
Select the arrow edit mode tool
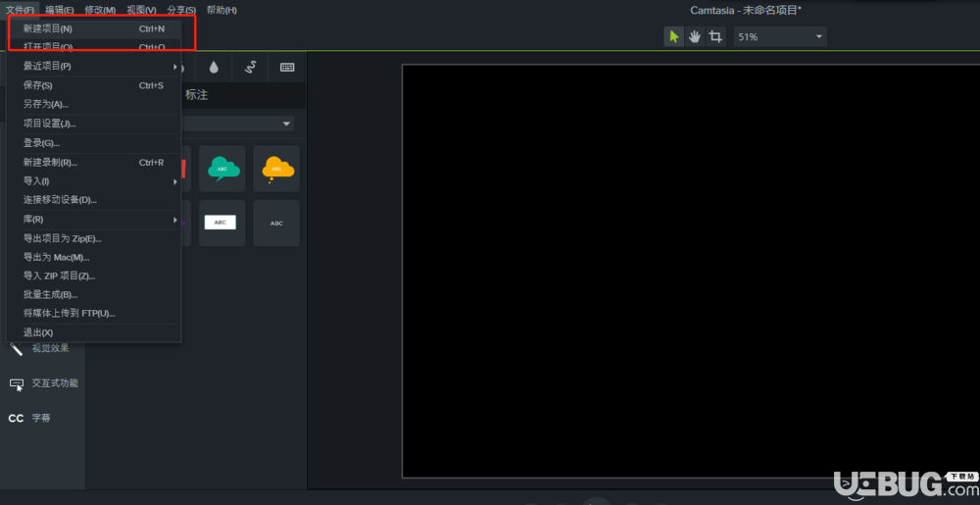(674, 37)
